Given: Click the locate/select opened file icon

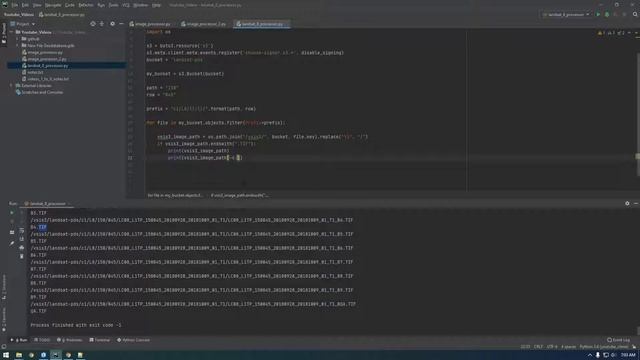Looking at the screenshot, I should (93, 24).
